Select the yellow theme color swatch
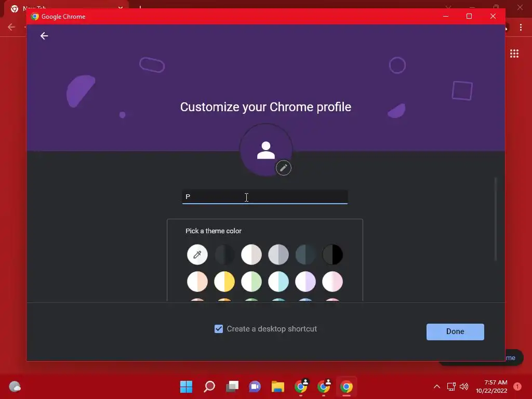The width and height of the screenshot is (532, 399). [x=224, y=281]
